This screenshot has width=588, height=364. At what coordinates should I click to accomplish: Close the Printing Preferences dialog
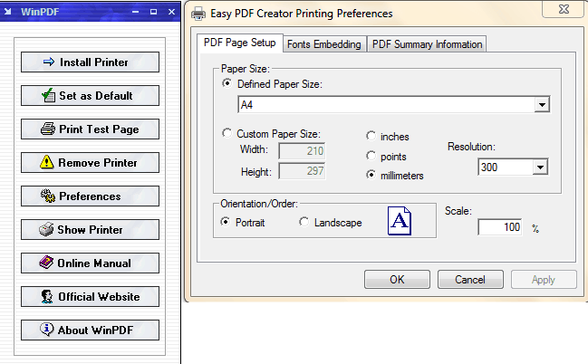pos(564,9)
